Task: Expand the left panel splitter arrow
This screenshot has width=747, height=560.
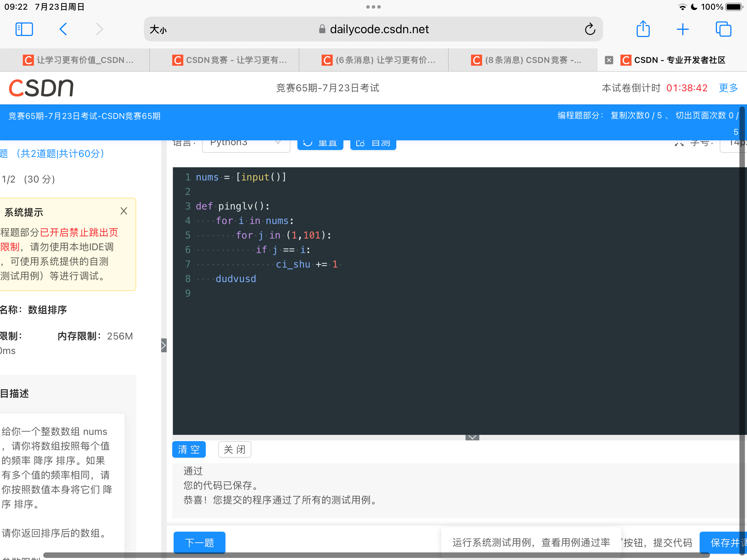Action: (164, 345)
